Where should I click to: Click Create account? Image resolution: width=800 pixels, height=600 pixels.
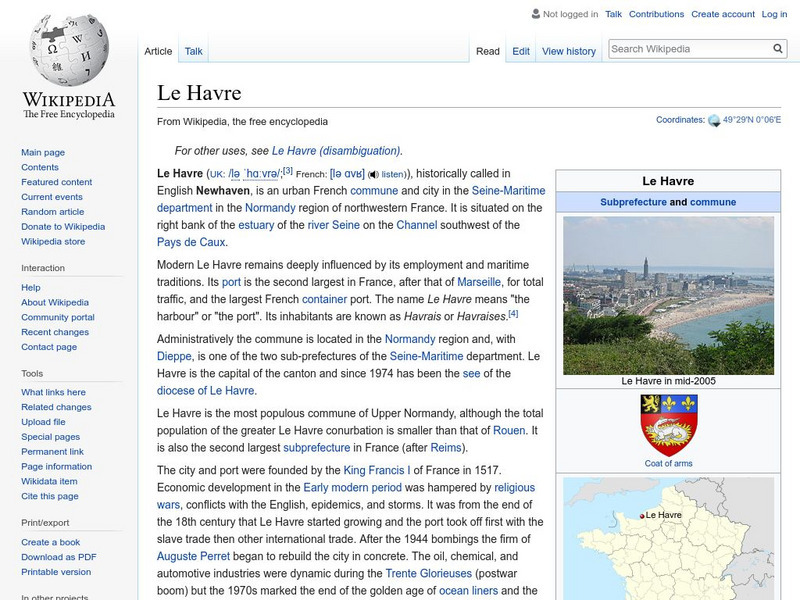tap(723, 14)
